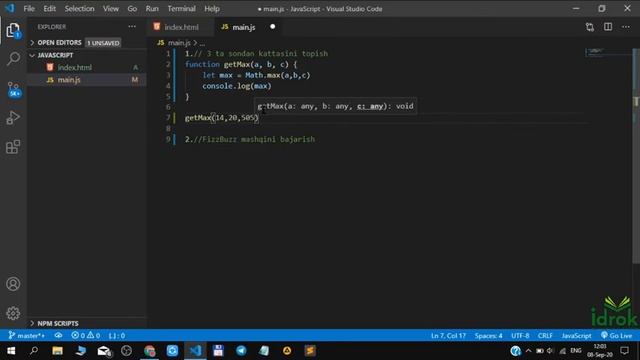Change indentation Spaces: 4

(488, 336)
